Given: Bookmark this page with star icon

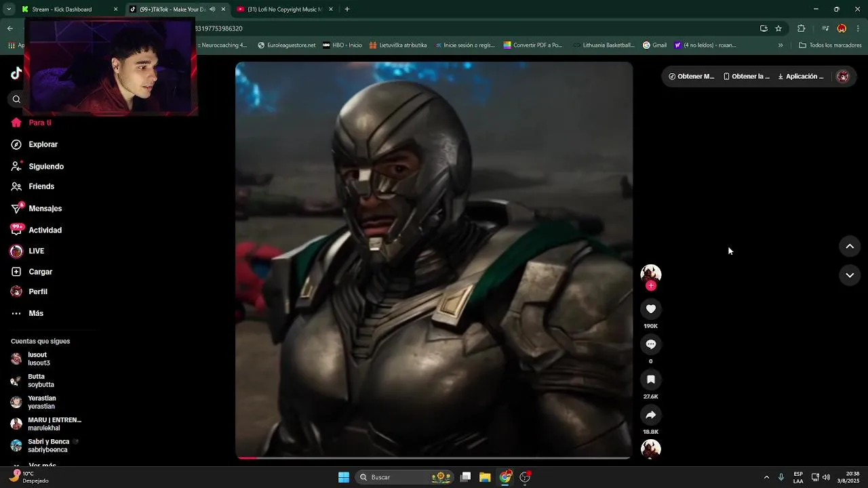Looking at the screenshot, I should [x=778, y=28].
